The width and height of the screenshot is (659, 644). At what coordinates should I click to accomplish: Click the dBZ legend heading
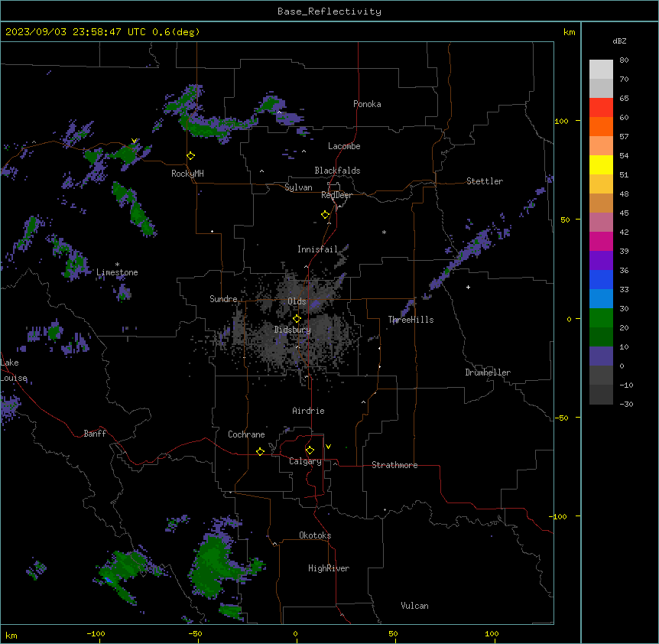click(x=619, y=41)
